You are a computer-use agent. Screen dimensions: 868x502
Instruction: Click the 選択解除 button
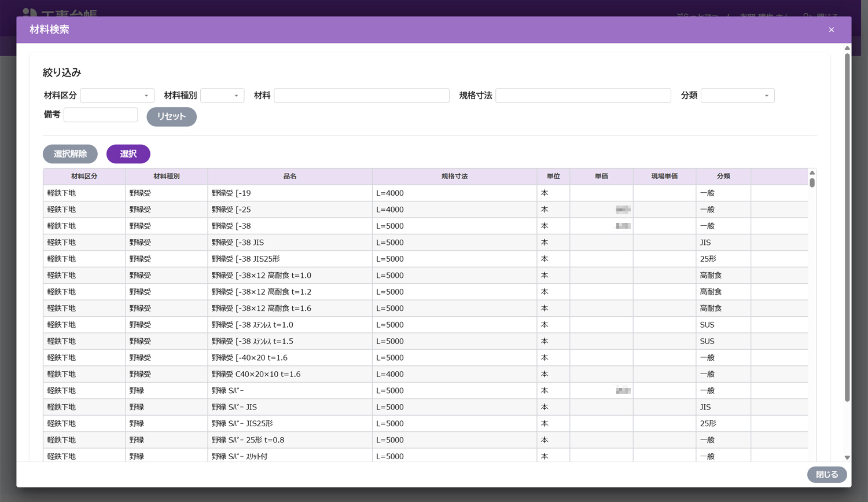pos(70,154)
